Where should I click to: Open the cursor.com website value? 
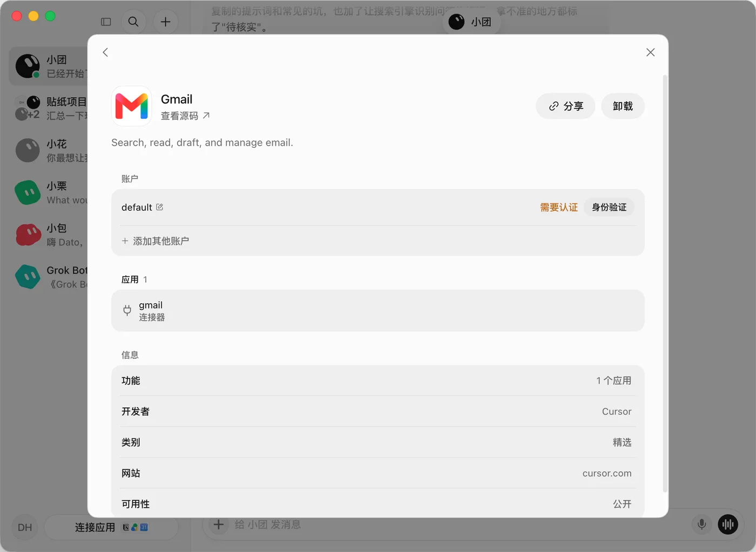pos(606,473)
